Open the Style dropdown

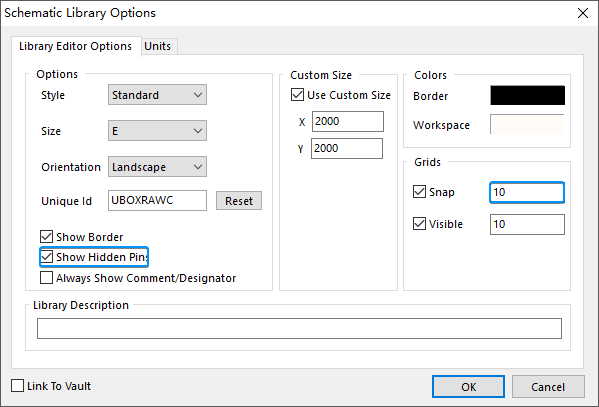[157, 95]
